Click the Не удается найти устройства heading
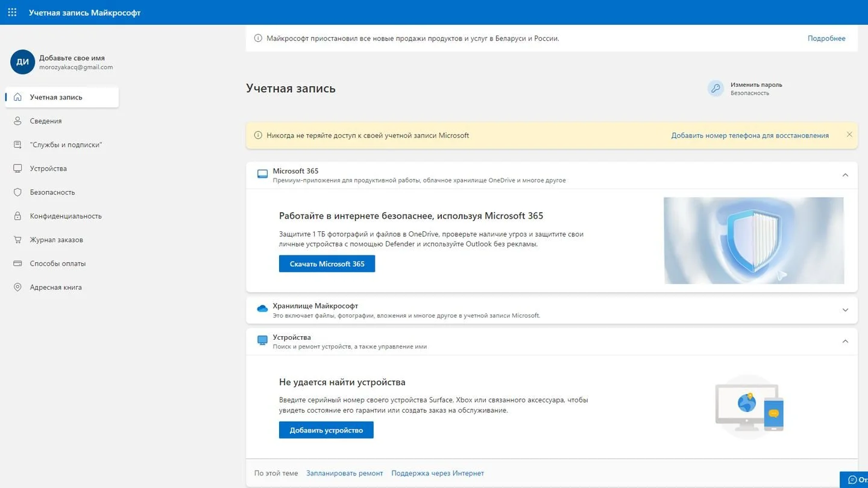Viewport: 868px width, 488px height. 342,382
